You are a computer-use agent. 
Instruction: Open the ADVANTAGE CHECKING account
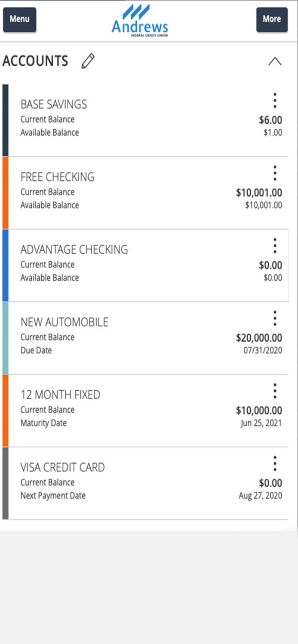click(x=74, y=249)
